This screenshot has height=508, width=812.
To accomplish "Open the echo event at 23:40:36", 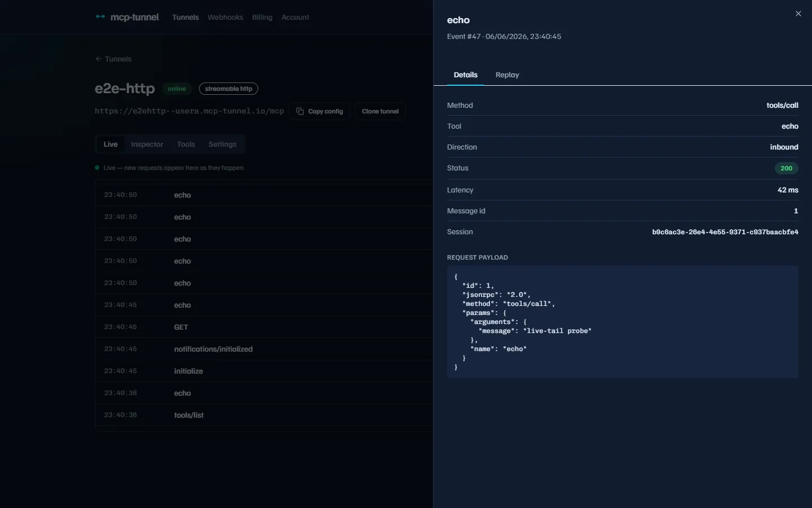I will click(x=264, y=393).
